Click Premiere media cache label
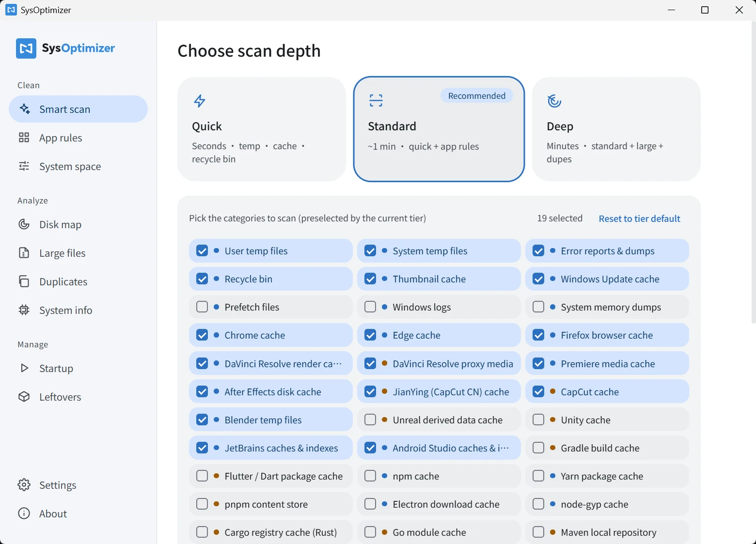 (608, 364)
